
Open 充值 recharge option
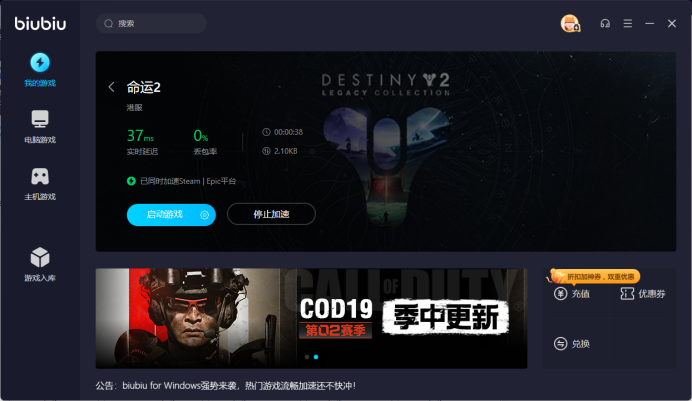coord(572,294)
